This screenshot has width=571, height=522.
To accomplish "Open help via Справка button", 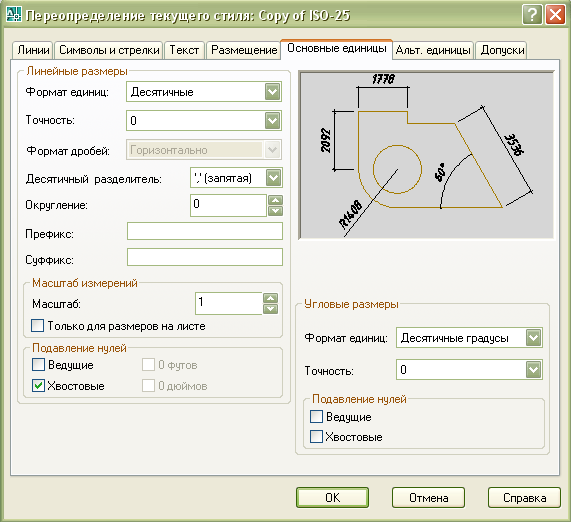I will point(524,498).
